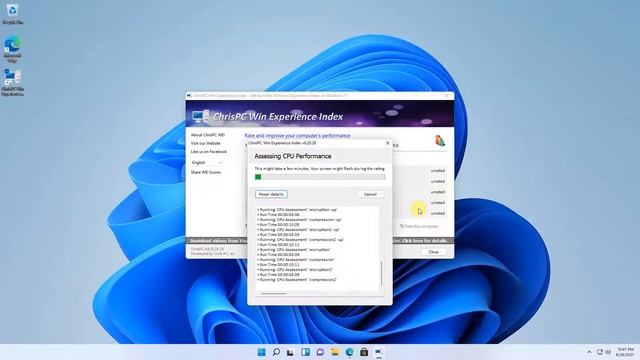The image size is (640, 360).
Task: Select last log line 'compression2'
Action: (297, 280)
